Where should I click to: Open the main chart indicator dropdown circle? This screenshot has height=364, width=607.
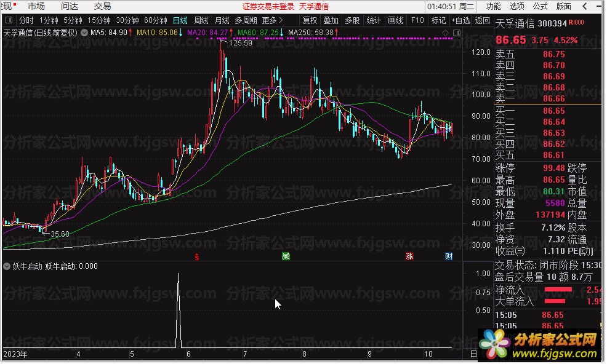pos(84,33)
